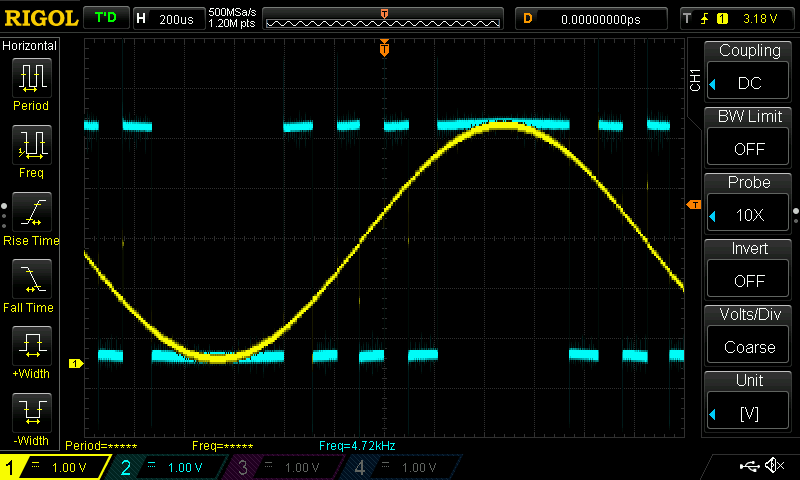This screenshot has height=480, width=800.
Task: Select the Freq measurement icon
Action: coord(31,145)
